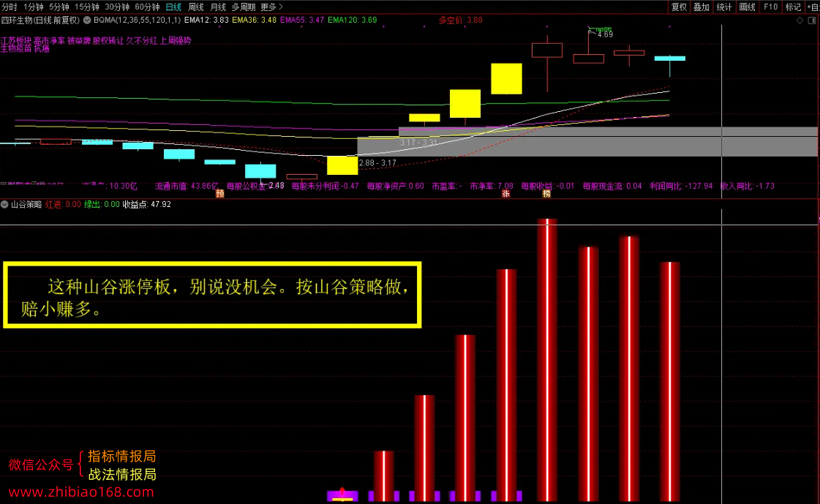
Task: Click the EMA55: 3.47 value
Action: tap(302, 20)
